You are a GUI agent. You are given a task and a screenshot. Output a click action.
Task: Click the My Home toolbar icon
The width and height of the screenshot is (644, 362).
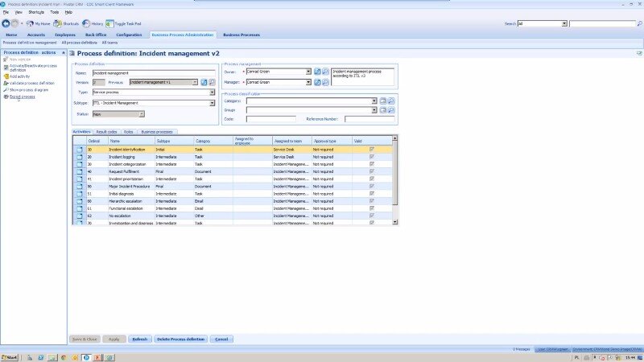point(30,24)
